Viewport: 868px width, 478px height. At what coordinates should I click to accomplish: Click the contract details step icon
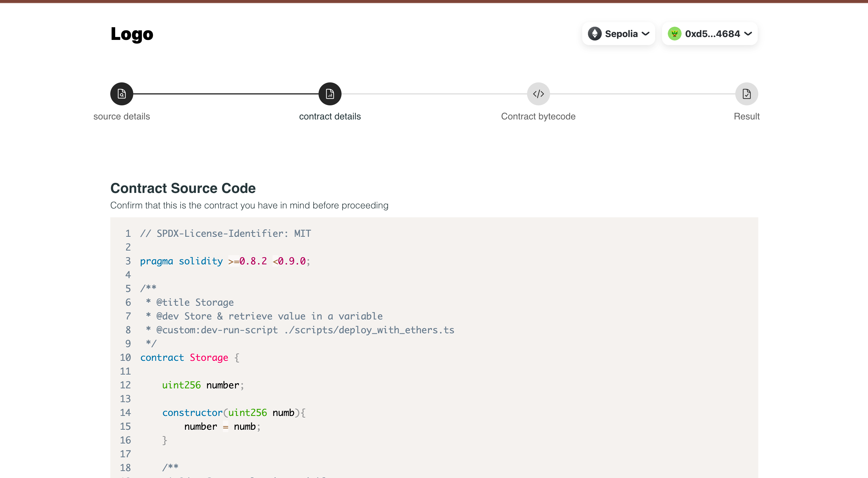[330, 94]
